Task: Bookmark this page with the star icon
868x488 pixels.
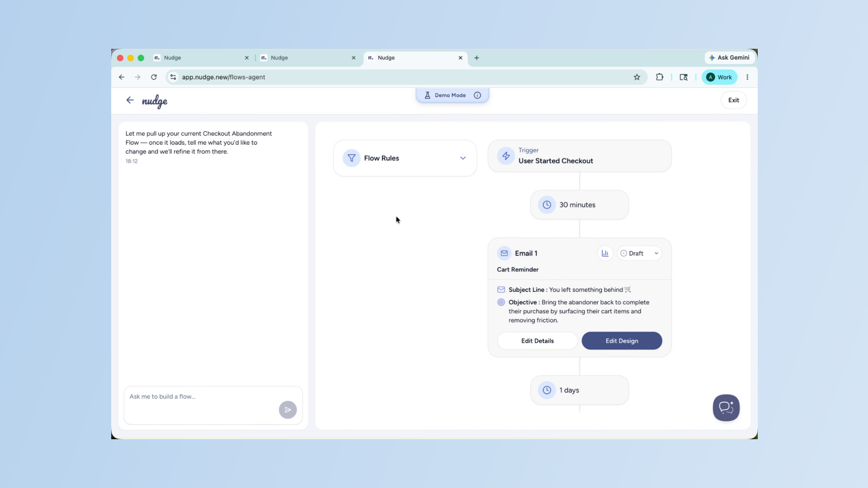Action: click(637, 77)
